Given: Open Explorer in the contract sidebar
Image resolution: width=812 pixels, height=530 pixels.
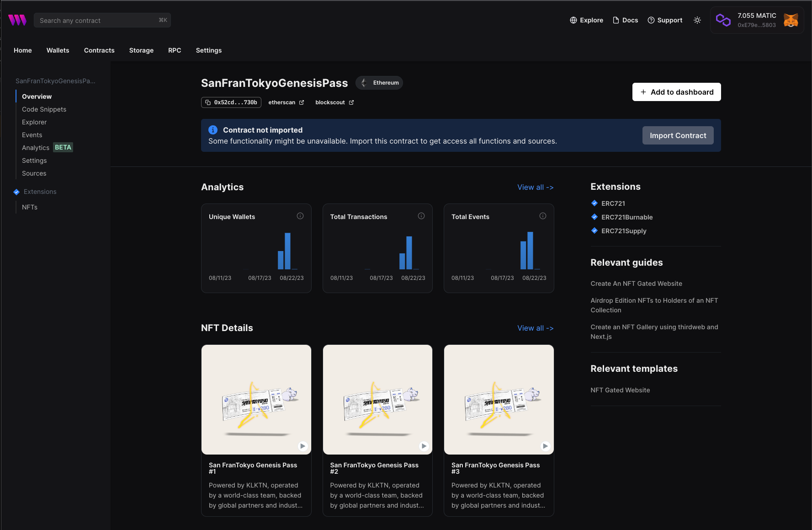Looking at the screenshot, I should [x=34, y=122].
